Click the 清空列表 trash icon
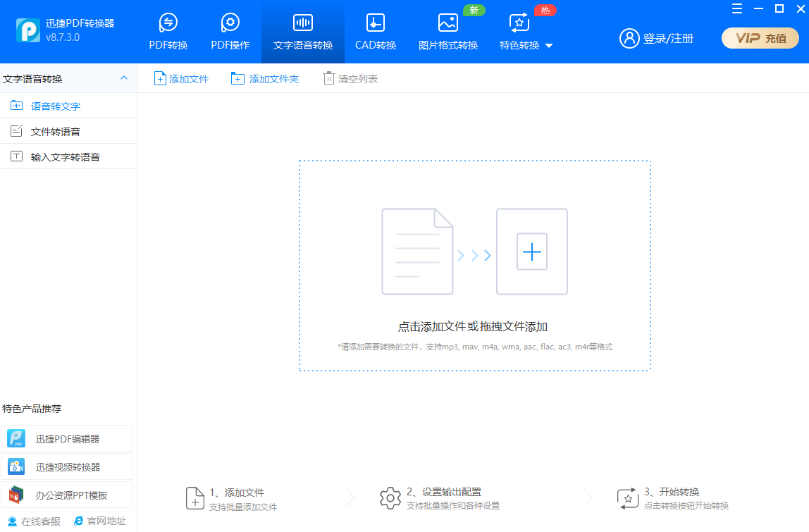809x532 pixels. pyautogui.click(x=328, y=78)
